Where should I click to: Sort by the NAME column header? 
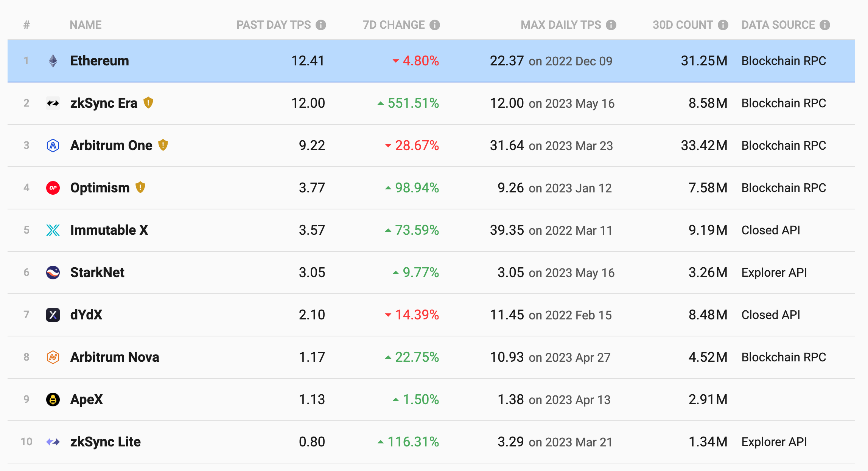(86, 25)
